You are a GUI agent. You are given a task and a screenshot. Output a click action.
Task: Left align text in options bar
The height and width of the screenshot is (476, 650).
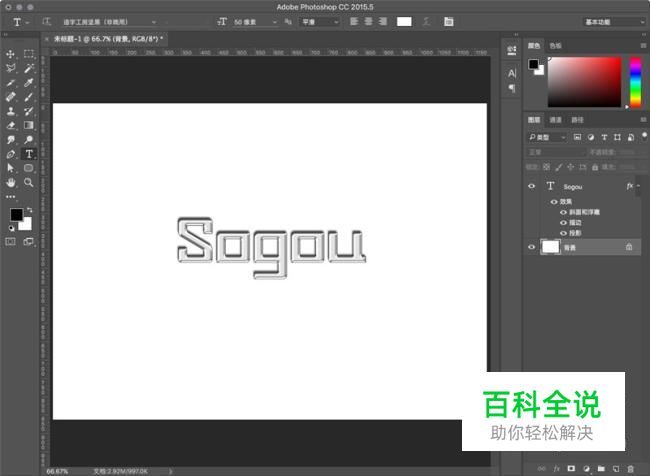pos(354,22)
